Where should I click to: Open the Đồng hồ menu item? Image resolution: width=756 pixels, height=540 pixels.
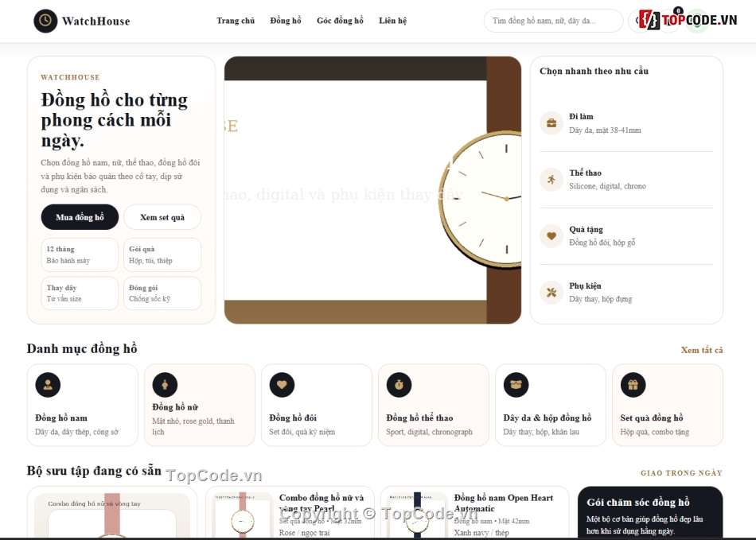coord(286,21)
